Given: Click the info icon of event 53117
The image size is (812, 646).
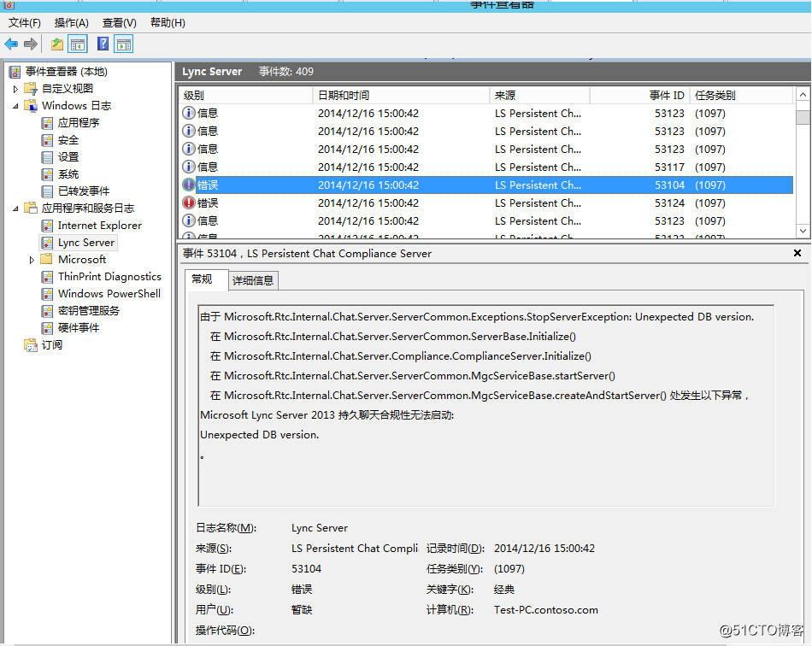Looking at the screenshot, I should 189,167.
